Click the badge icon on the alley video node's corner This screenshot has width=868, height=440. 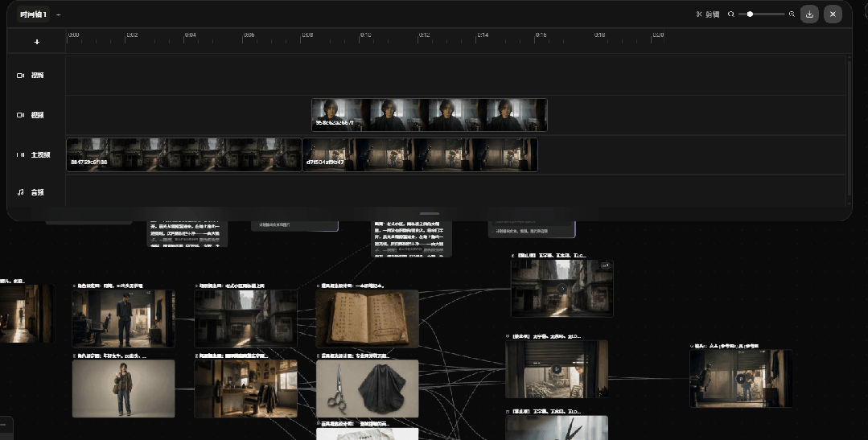[x=605, y=265]
